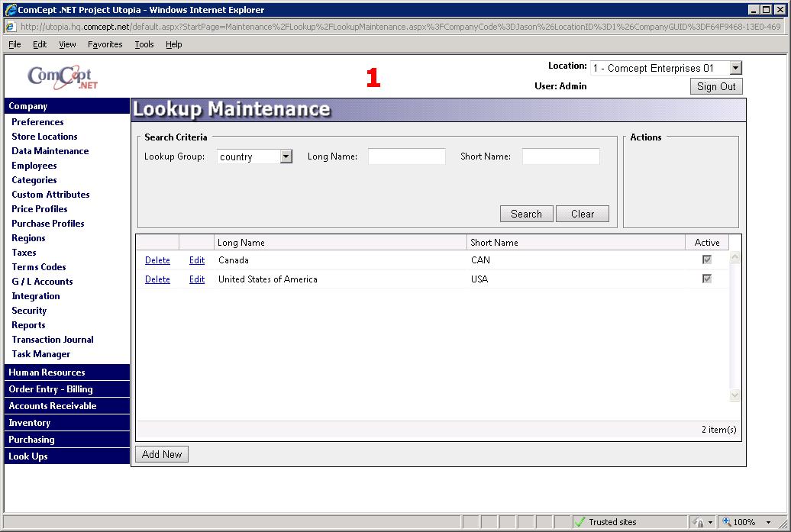Expand the Human Resources section
The image size is (791, 532).
47,372
